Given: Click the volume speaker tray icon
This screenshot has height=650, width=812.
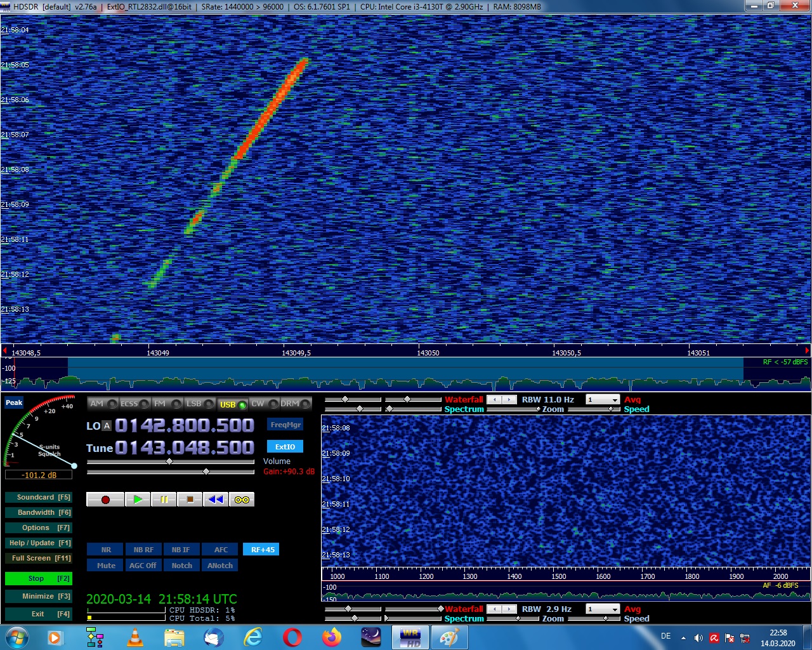Looking at the screenshot, I should 698,638.
